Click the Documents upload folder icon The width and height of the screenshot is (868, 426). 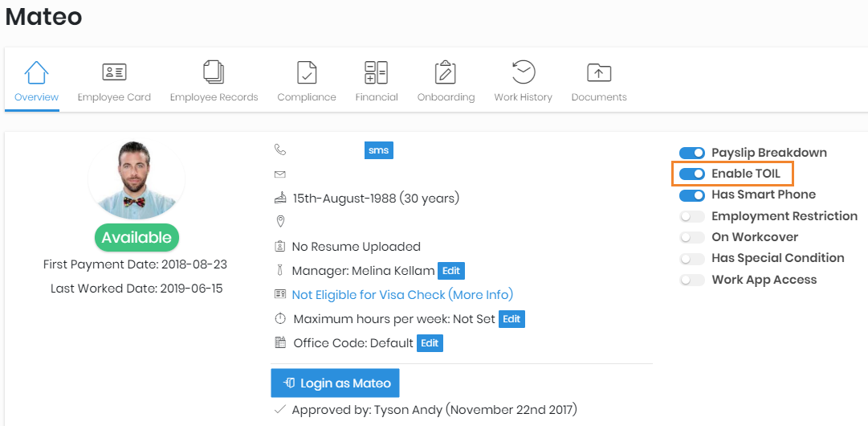click(x=598, y=72)
